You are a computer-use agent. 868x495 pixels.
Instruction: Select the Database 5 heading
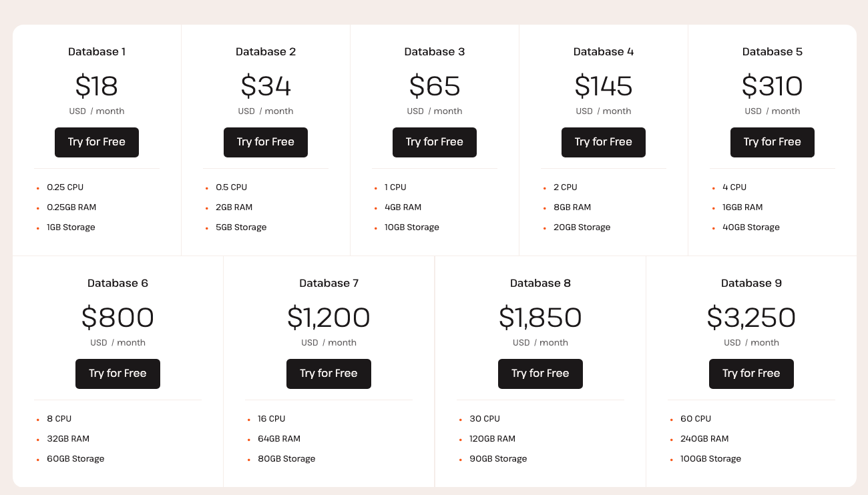tap(773, 51)
